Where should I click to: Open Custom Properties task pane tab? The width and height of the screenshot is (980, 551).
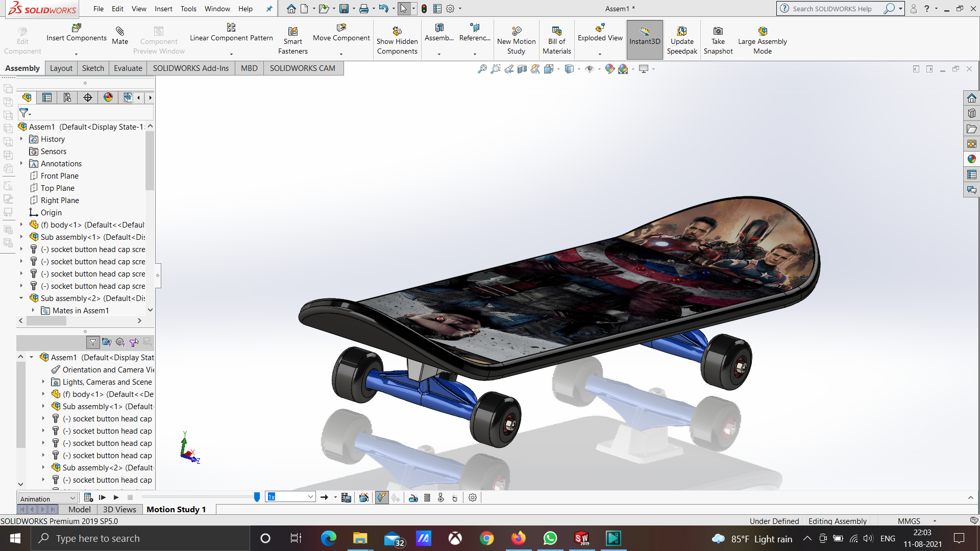tap(971, 174)
